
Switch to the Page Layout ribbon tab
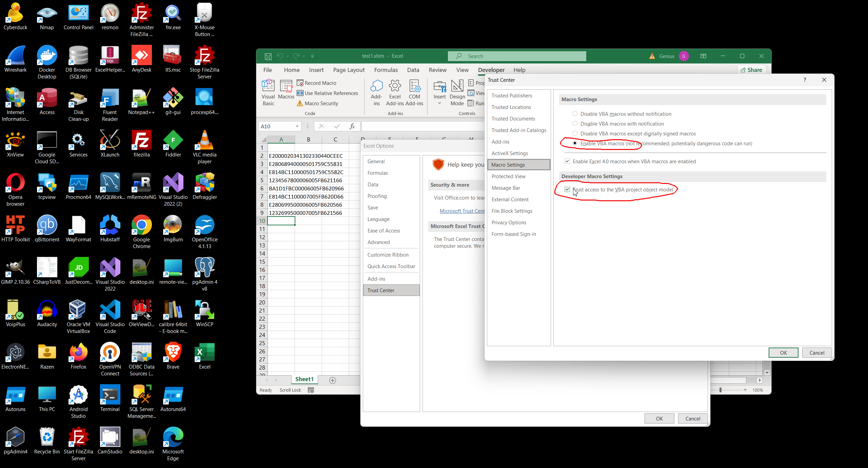pyautogui.click(x=349, y=70)
